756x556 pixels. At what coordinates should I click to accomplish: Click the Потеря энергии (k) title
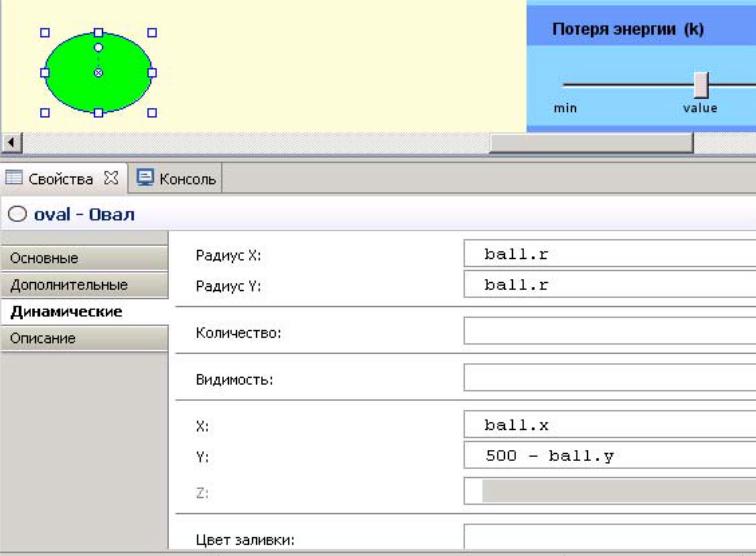(x=628, y=29)
